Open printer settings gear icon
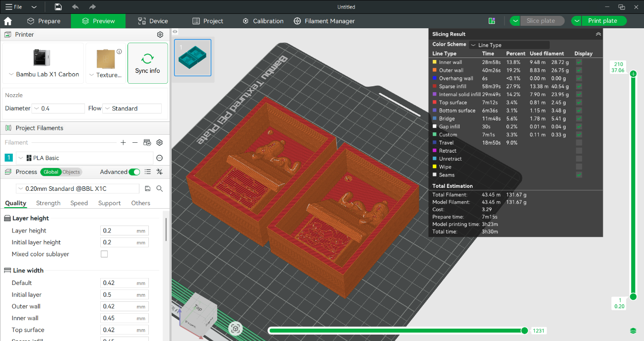 160,35
